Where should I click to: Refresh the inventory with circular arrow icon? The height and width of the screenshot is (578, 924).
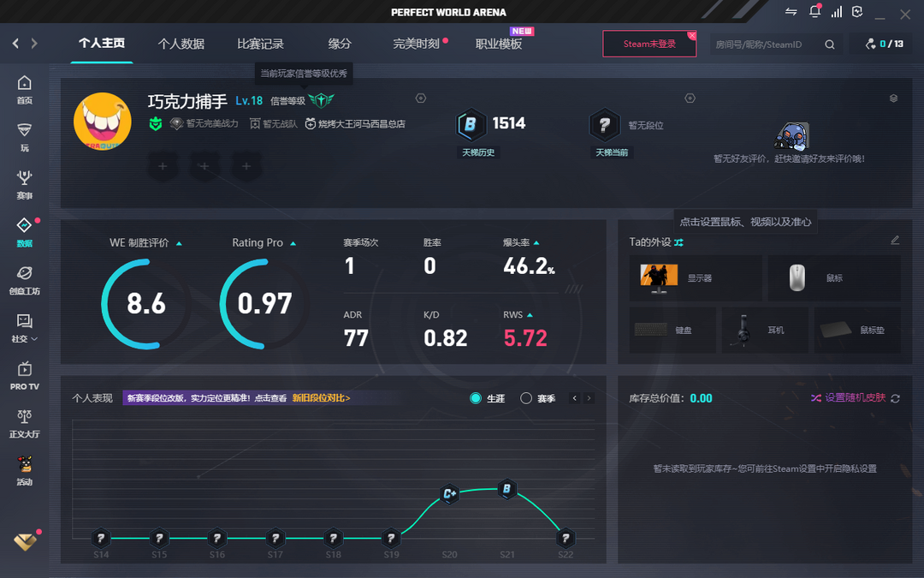point(895,399)
